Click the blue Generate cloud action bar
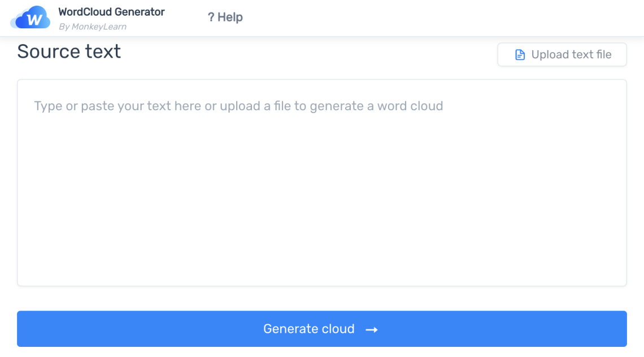The image size is (644, 357). 322,329
